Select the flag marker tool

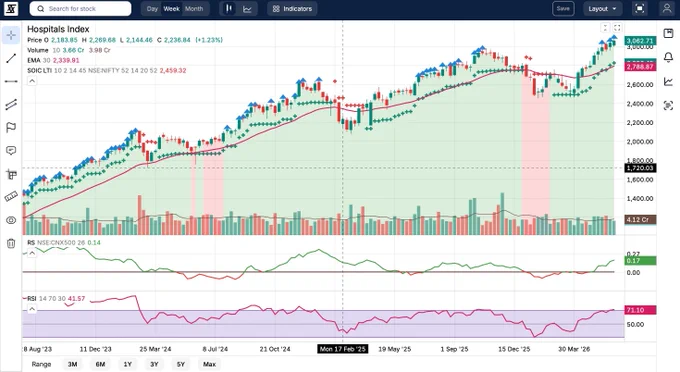click(x=11, y=127)
